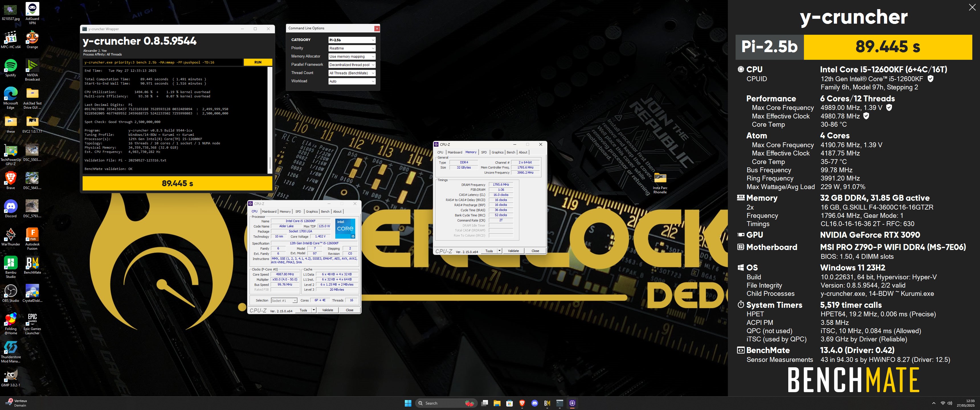This screenshot has height=410, width=980.
Task: Select the Spotify desktop icon
Action: pyautogui.click(x=11, y=68)
